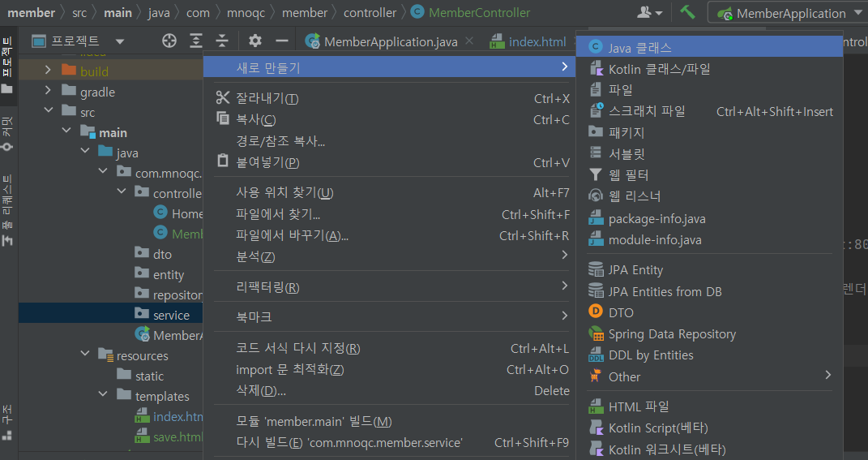Select DDL by Entities
The image size is (868, 460).
coord(710,355)
